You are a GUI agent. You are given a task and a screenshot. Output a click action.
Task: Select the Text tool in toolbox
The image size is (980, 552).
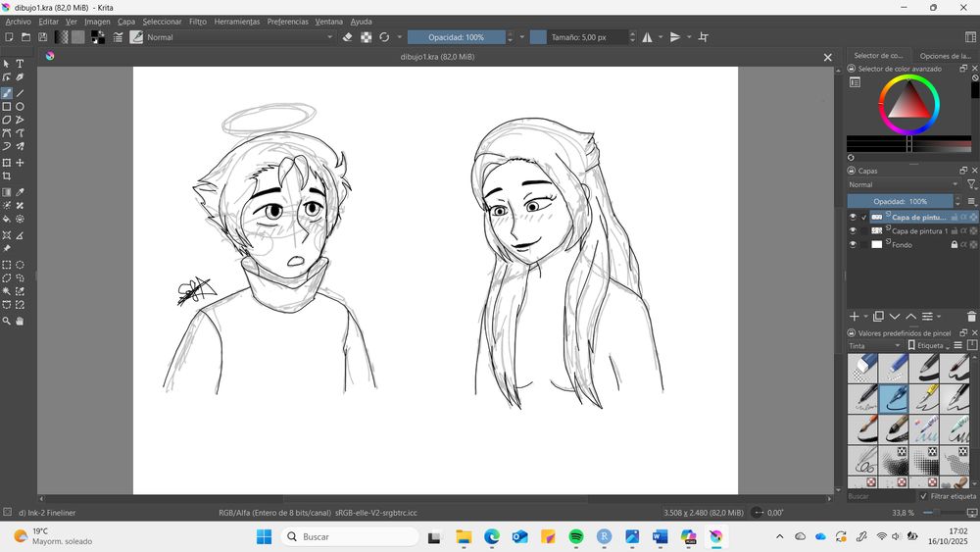point(20,64)
